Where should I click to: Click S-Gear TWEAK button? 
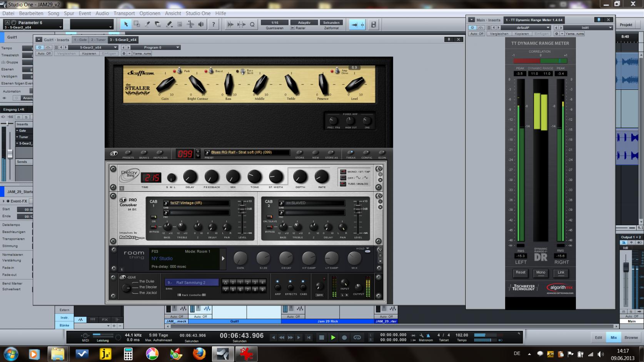350,153
